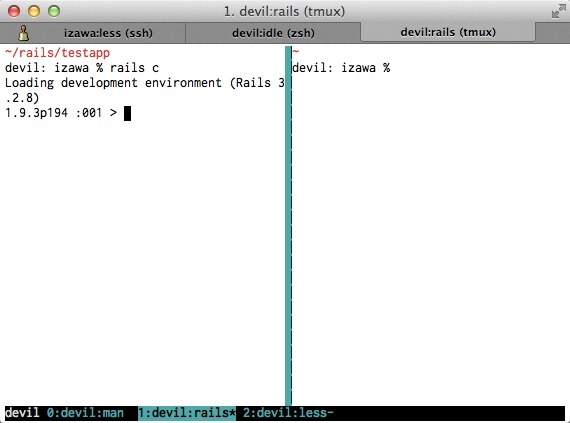Viewport: 570px width, 423px height.
Task: Click the ~/rails/testapp path in left pane
Action: pos(57,53)
